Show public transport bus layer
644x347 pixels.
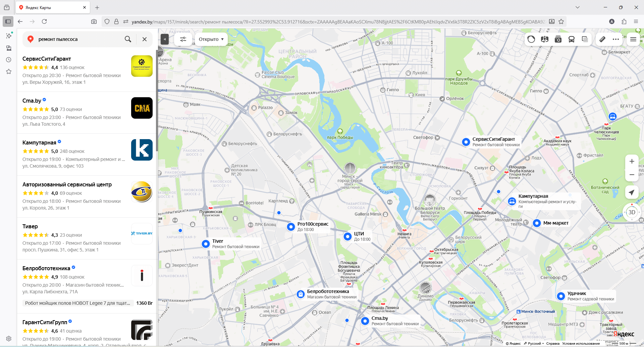[x=572, y=39]
